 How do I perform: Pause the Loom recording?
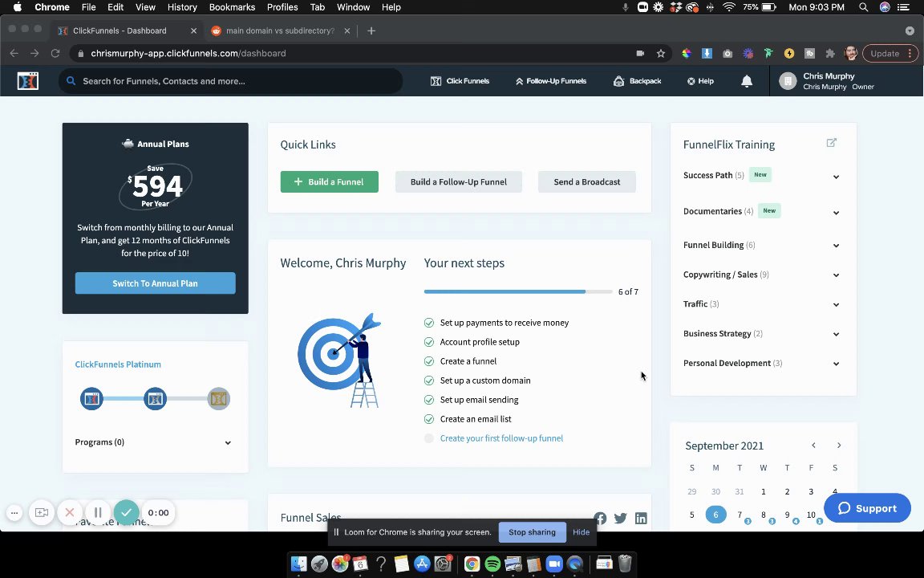point(98,512)
